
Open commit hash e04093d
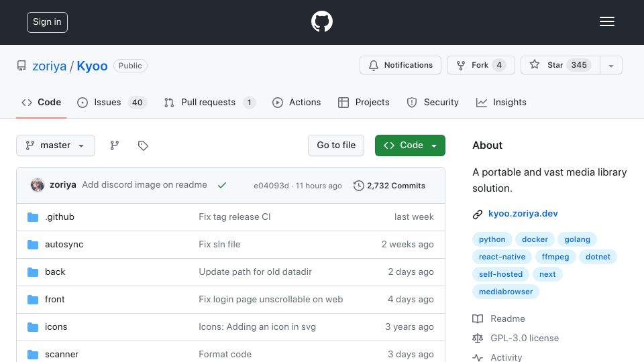(271, 186)
